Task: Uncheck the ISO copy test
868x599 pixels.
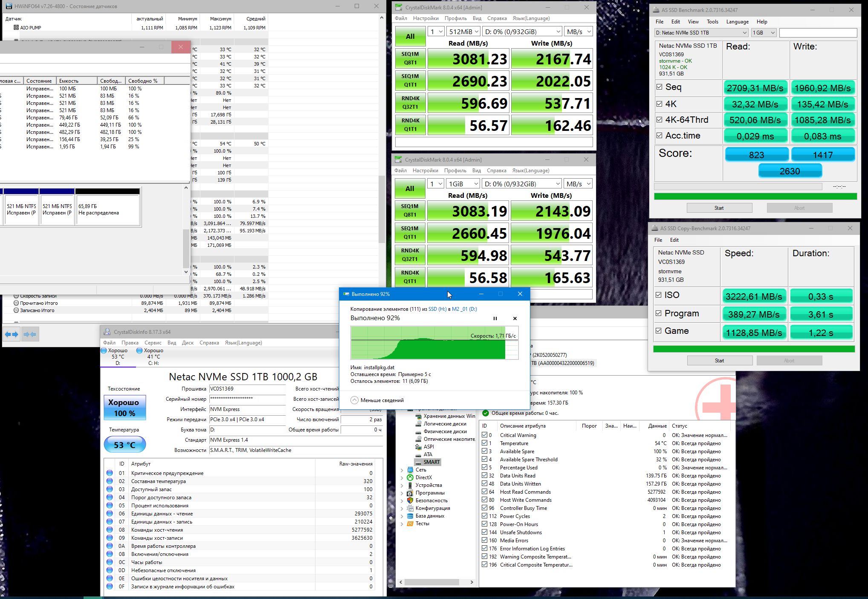Action: pyautogui.click(x=659, y=295)
